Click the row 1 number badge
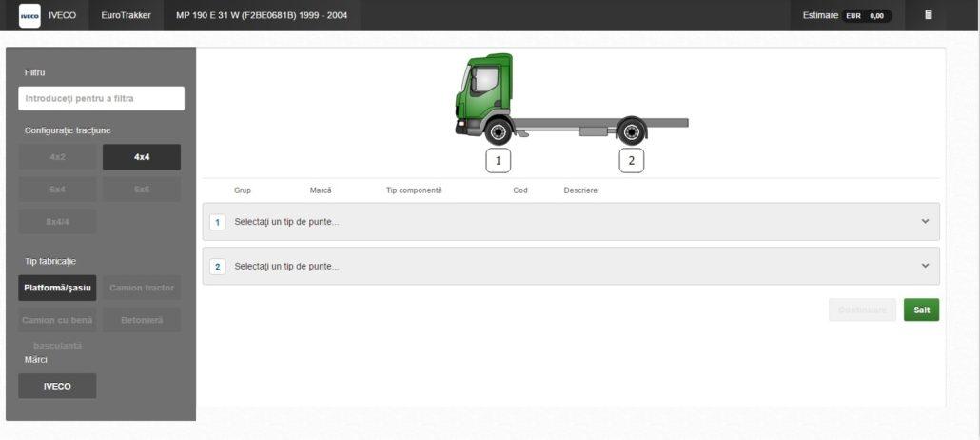980x440 pixels. pos(218,222)
